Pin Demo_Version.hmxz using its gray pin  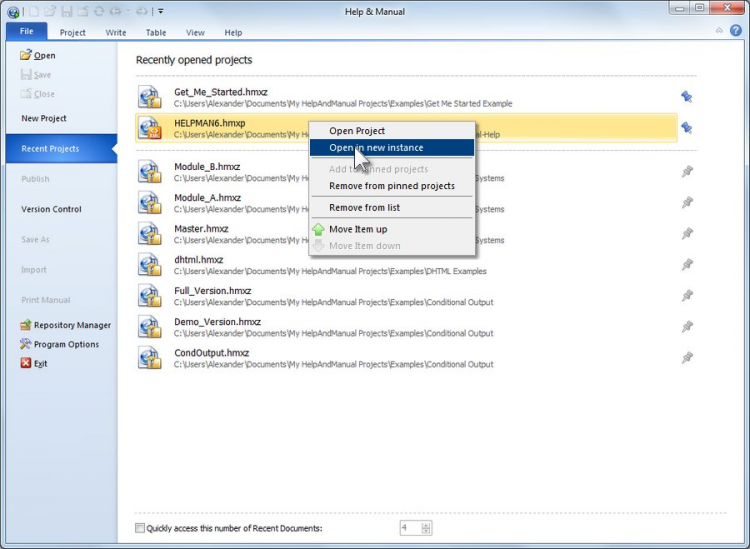687,327
